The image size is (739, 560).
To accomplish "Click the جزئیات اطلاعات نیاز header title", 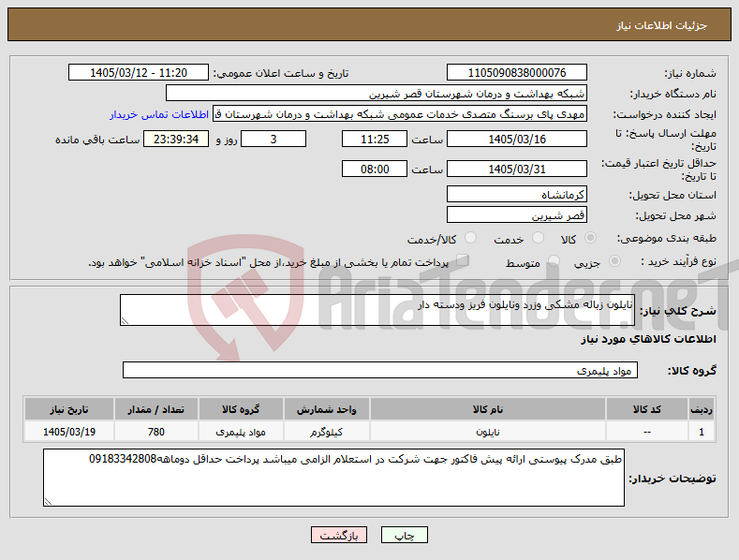I will (x=661, y=25).
